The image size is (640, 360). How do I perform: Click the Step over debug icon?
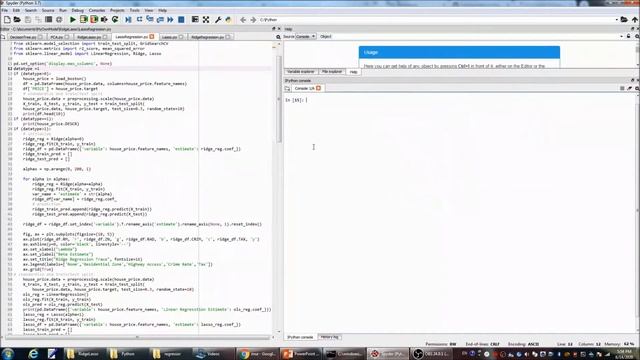[139, 20]
